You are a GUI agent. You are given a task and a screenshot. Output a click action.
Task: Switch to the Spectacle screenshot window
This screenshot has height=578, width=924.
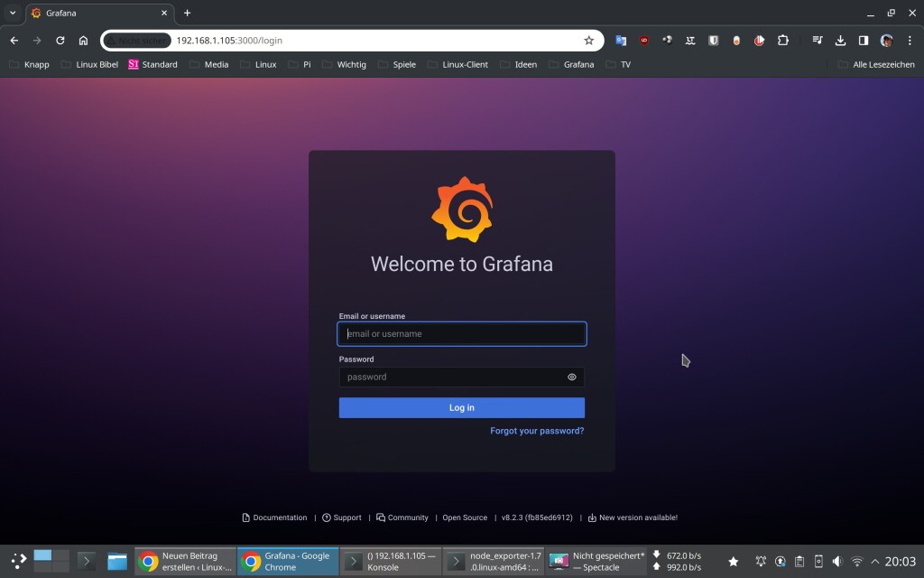(x=596, y=561)
